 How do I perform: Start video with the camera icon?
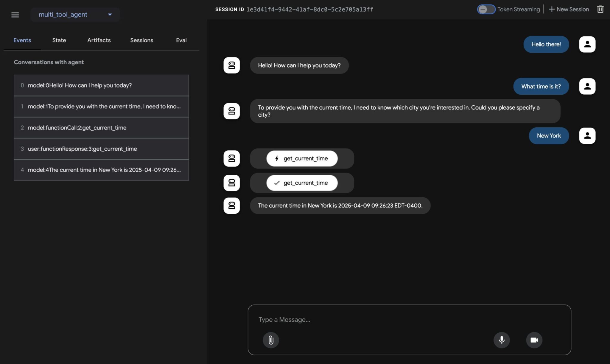click(x=534, y=340)
